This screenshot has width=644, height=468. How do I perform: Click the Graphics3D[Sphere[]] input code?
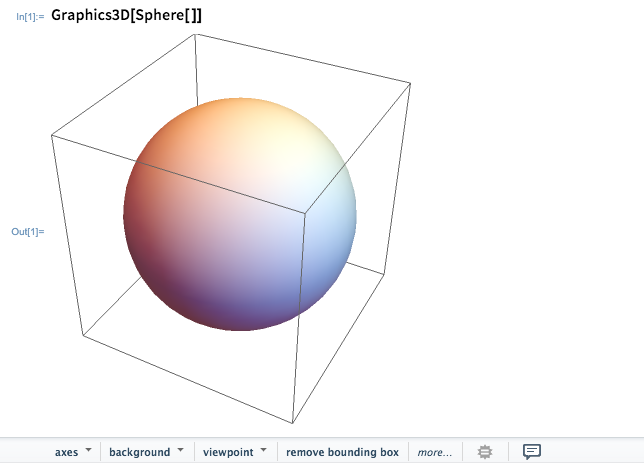(126, 15)
